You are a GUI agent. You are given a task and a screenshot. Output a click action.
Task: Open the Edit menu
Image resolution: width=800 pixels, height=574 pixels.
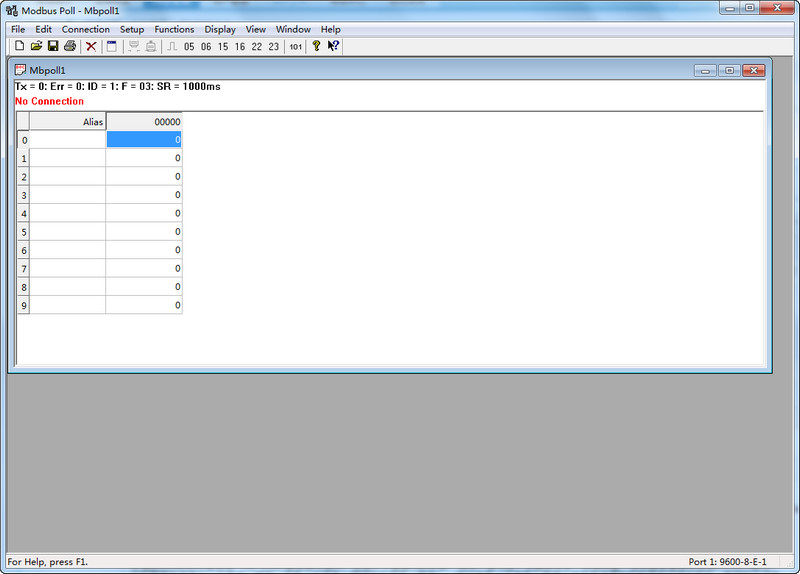43,29
